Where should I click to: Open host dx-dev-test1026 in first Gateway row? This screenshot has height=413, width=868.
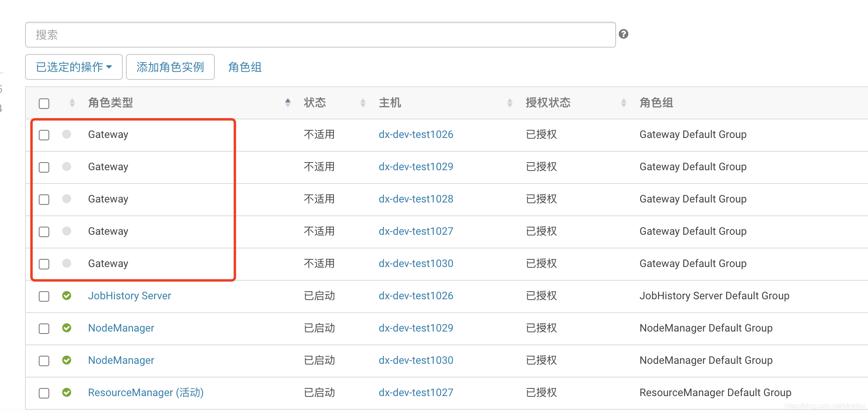(x=416, y=134)
